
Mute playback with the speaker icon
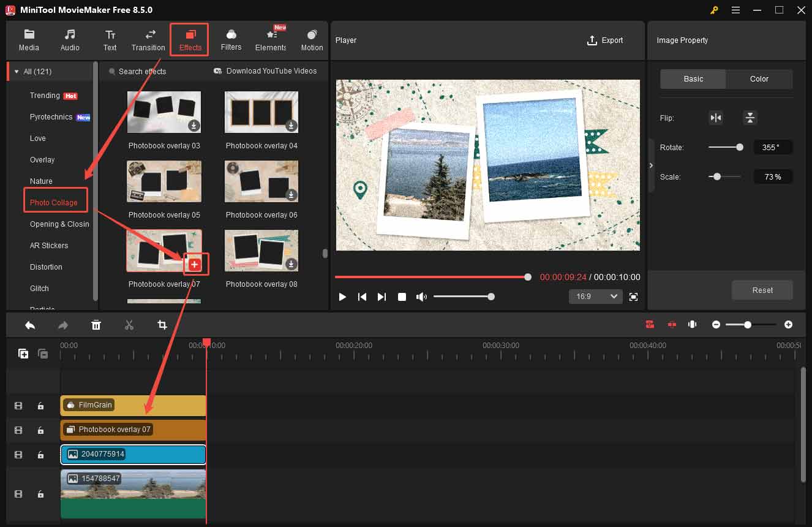421,297
